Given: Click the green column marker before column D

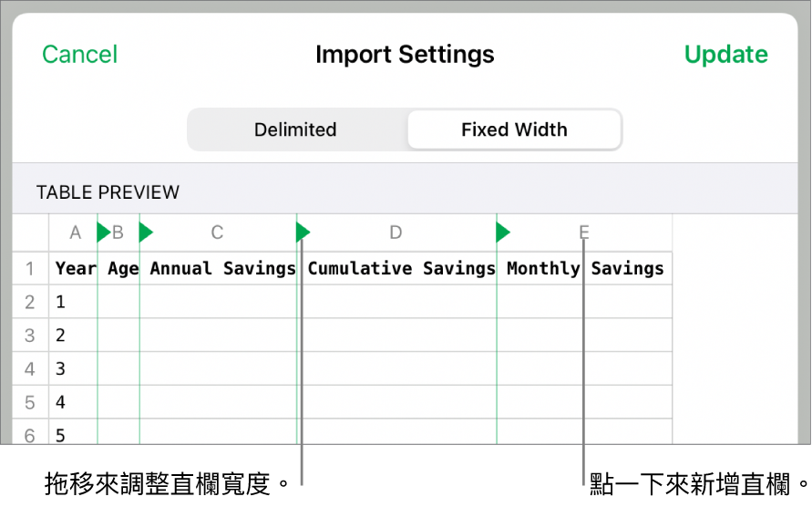Looking at the screenshot, I should (303, 233).
